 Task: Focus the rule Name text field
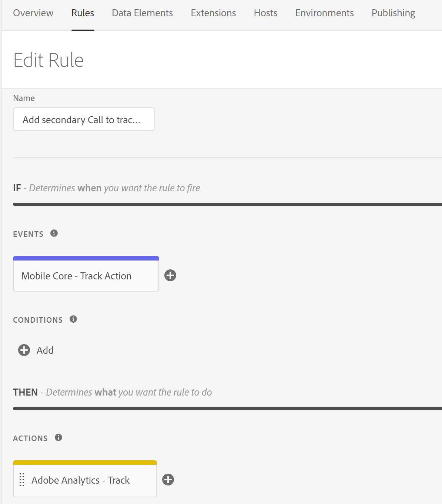[x=84, y=120]
